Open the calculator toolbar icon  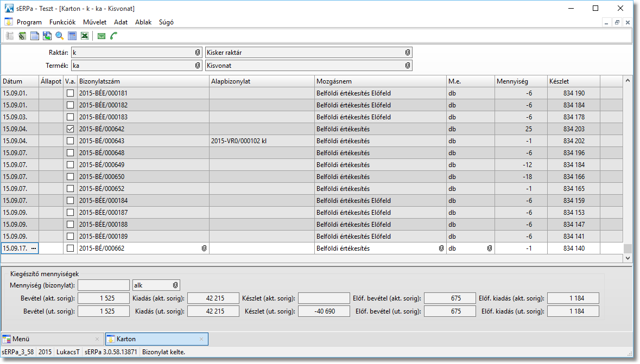pyautogui.click(x=72, y=36)
